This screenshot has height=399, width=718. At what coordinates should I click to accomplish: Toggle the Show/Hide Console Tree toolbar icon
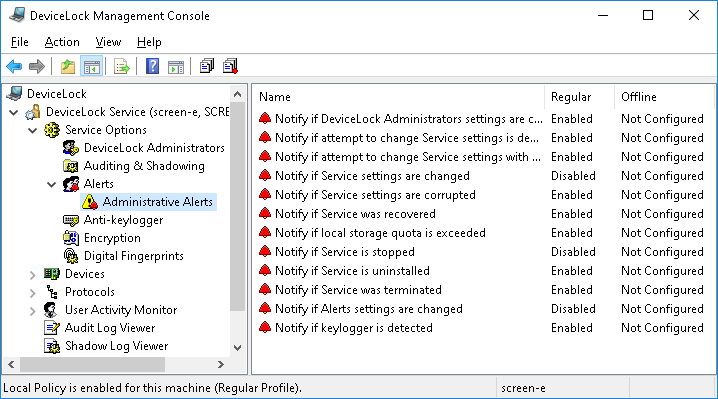point(91,67)
